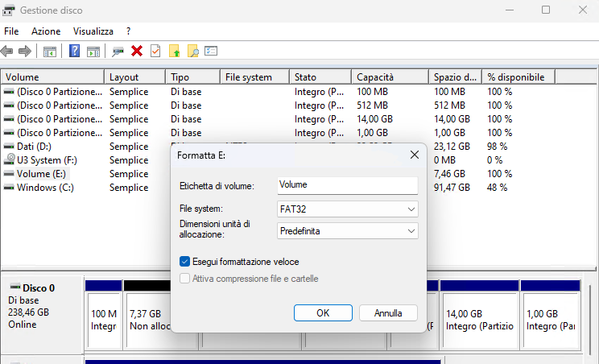This screenshot has width=599, height=364.
Task: Open the Dimensioni unità di allocazione dropdown
Action: click(x=348, y=231)
